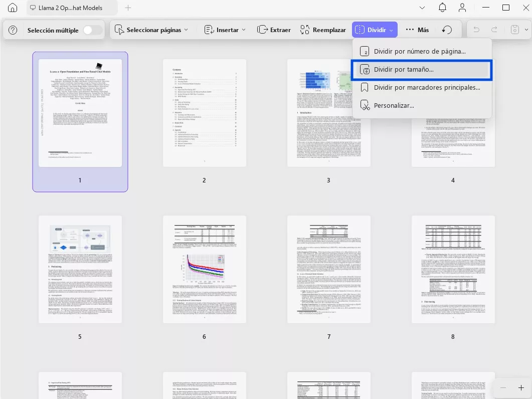The image size is (532, 399).
Task: Open the notifications bell icon
Action: [442, 8]
